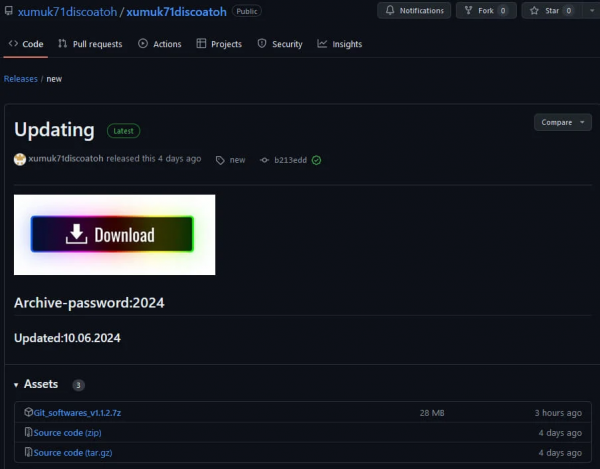This screenshot has width=600, height=469.
Task: Open the Compare dropdown
Action: point(560,122)
